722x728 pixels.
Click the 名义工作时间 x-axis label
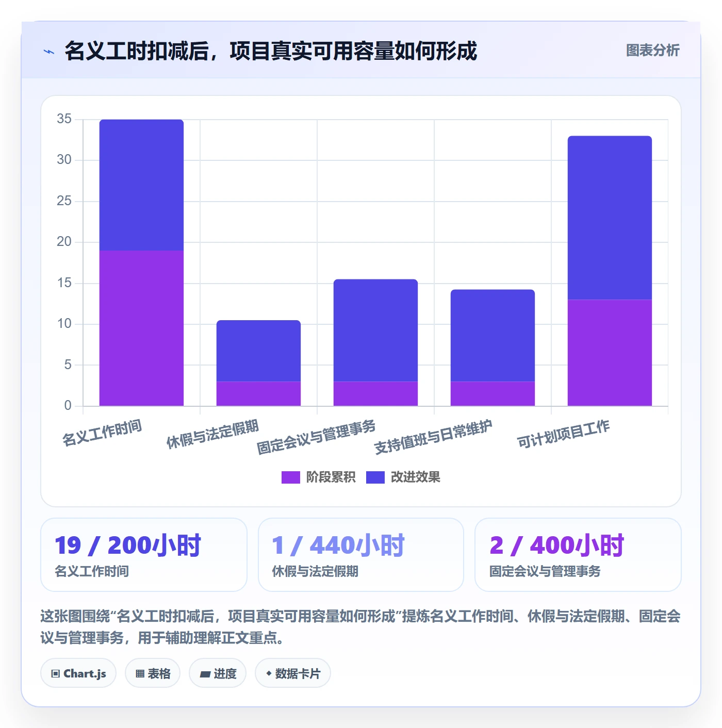pos(102,433)
